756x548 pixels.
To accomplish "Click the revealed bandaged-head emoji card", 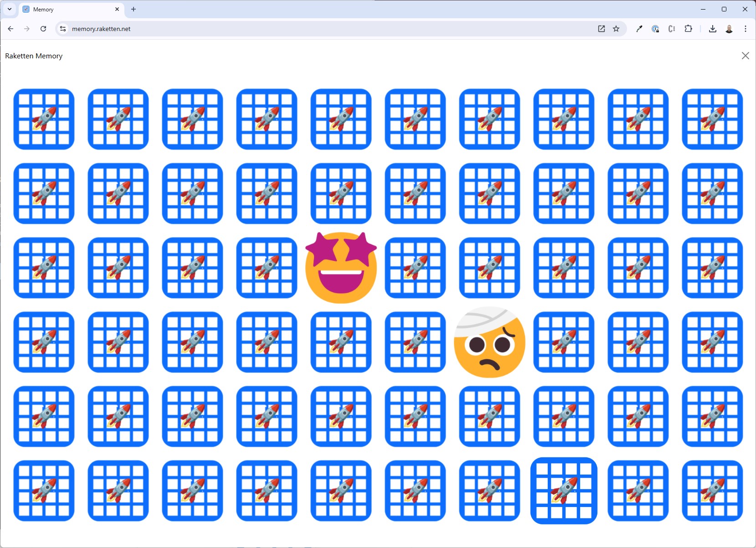I will pyautogui.click(x=489, y=342).
